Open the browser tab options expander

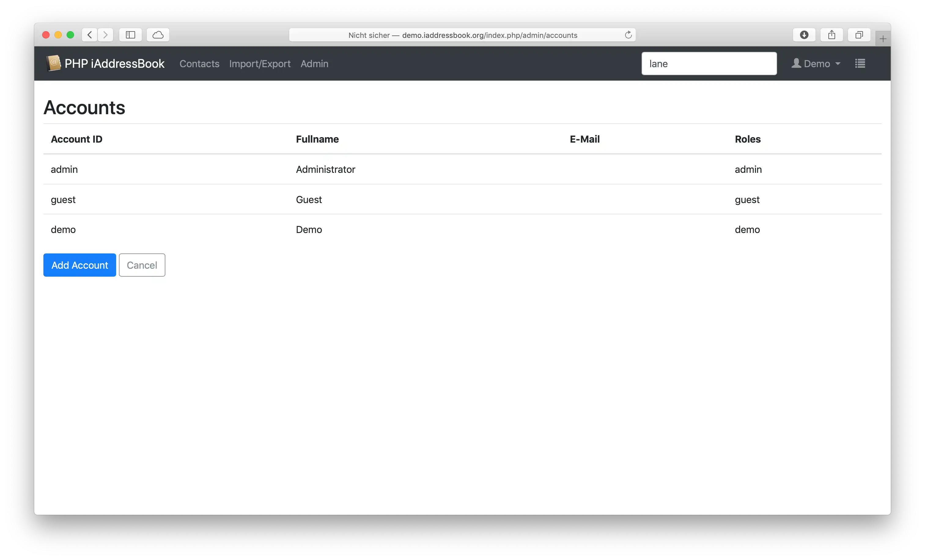click(x=859, y=34)
